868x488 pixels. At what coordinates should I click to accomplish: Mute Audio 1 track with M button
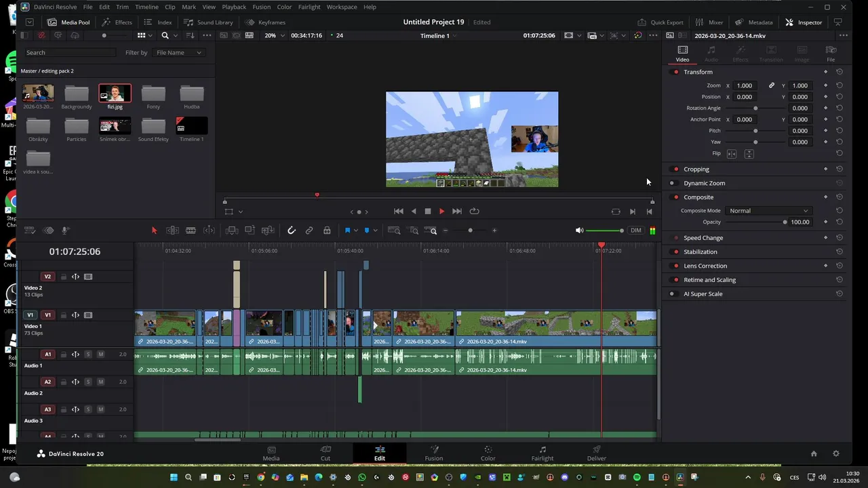(x=100, y=354)
